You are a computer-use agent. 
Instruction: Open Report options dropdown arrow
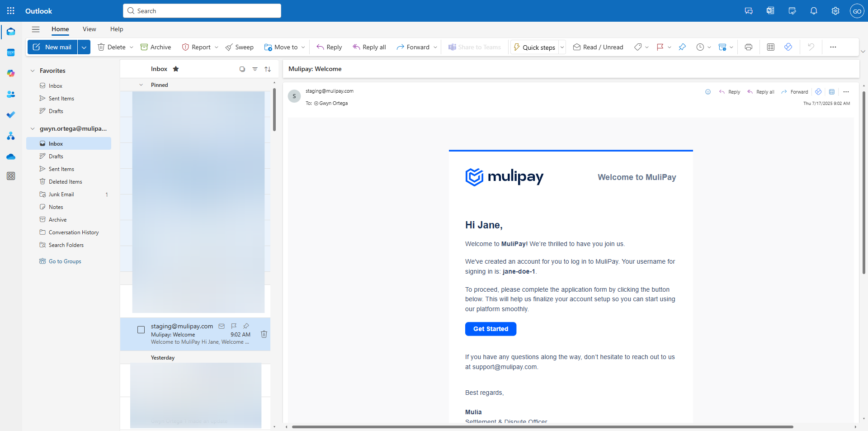coord(217,47)
